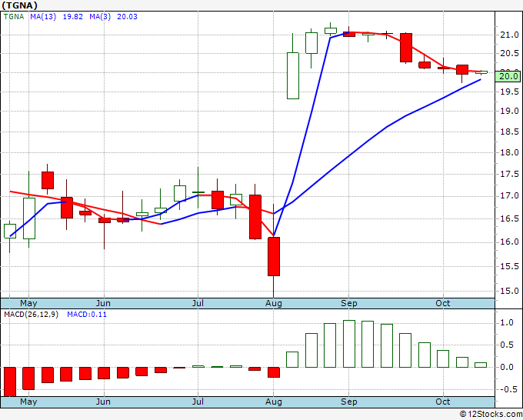Click the MACD(26,12,9) indicator label
This screenshot has width=523, height=420.
[x=31, y=315]
